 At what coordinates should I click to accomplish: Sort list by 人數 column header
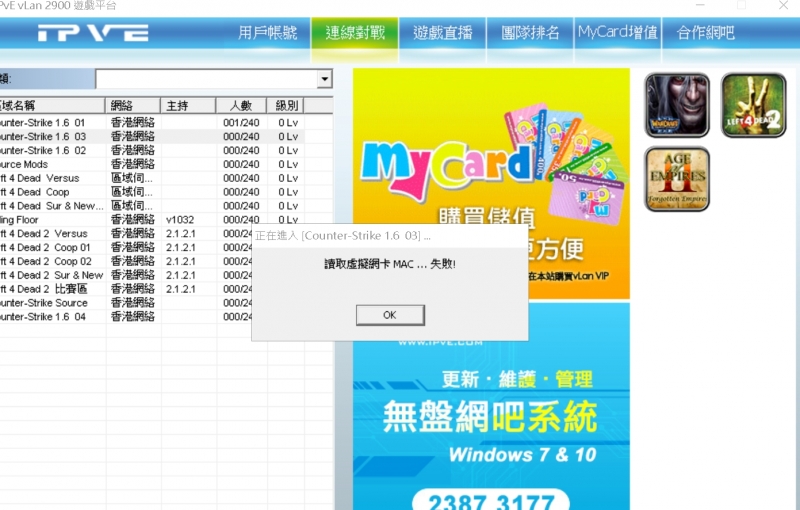241,106
